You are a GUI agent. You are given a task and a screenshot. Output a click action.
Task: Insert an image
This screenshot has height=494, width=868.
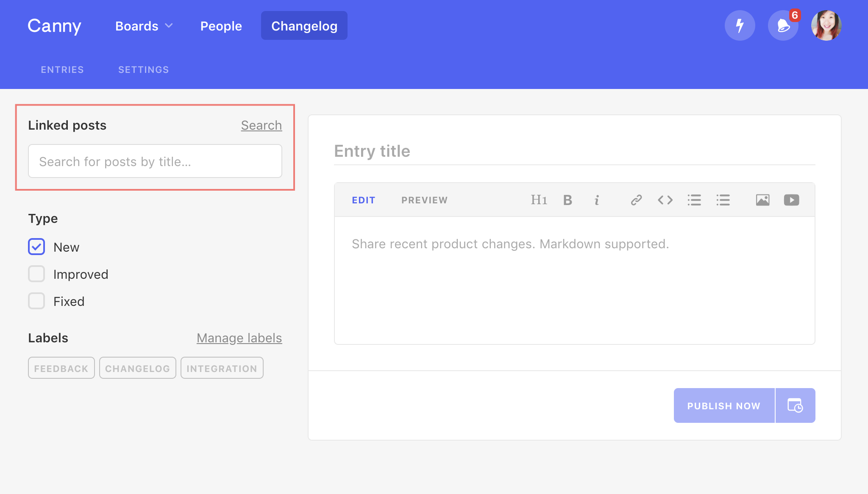tap(762, 200)
